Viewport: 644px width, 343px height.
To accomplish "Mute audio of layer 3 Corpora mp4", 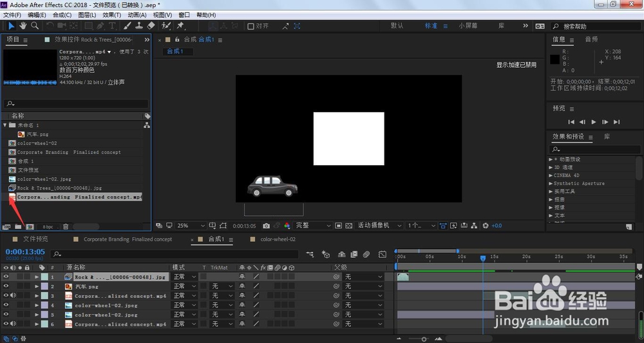I will [x=13, y=295].
